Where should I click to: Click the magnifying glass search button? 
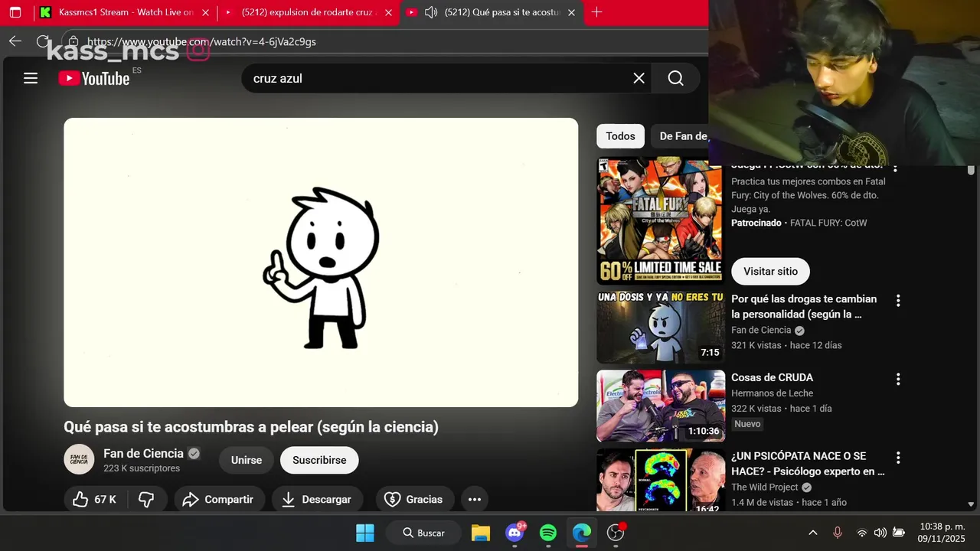coord(675,78)
